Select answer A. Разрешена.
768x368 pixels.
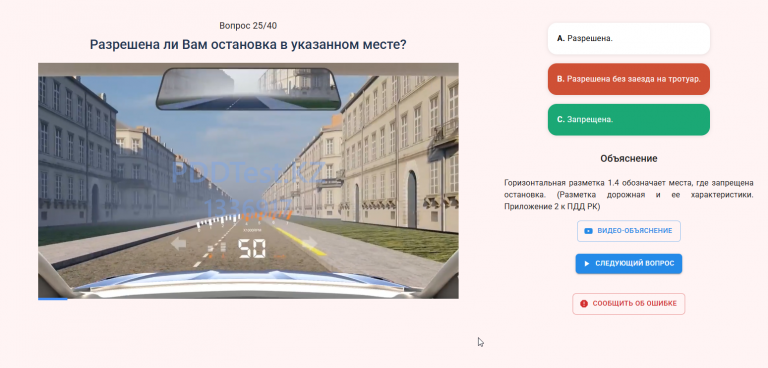[628, 38]
